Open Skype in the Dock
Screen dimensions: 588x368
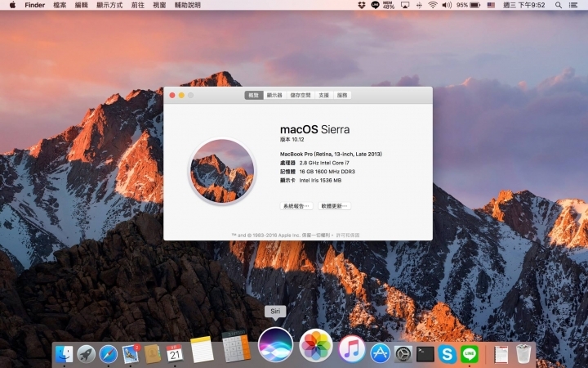pyautogui.click(x=448, y=354)
